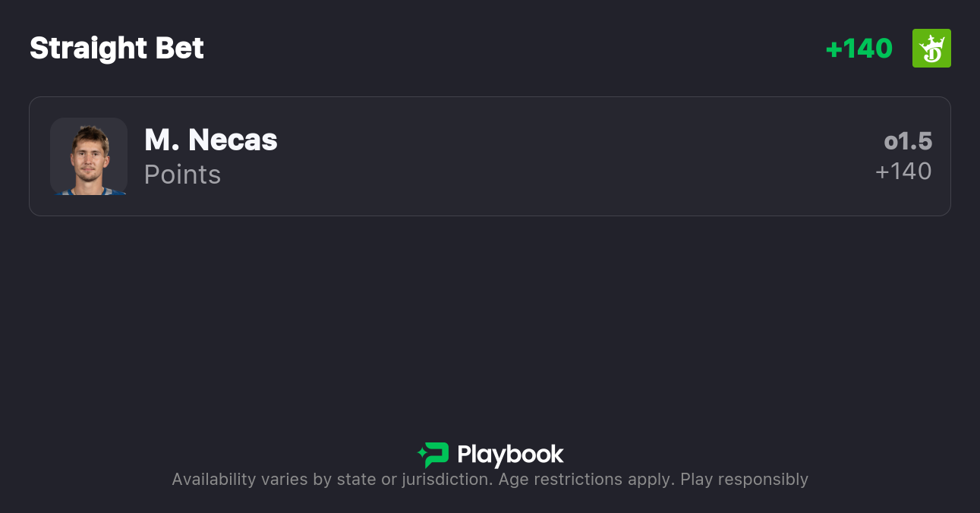Select the green +140 total odds

(859, 49)
